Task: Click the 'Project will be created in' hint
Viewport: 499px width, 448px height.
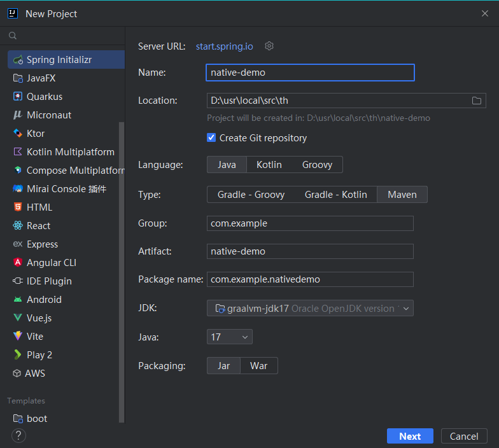Action: 318,118
